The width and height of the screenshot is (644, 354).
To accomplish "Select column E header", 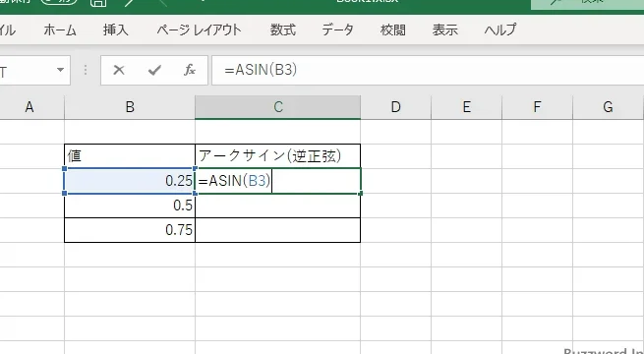I will pyautogui.click(x=467, y=107).
